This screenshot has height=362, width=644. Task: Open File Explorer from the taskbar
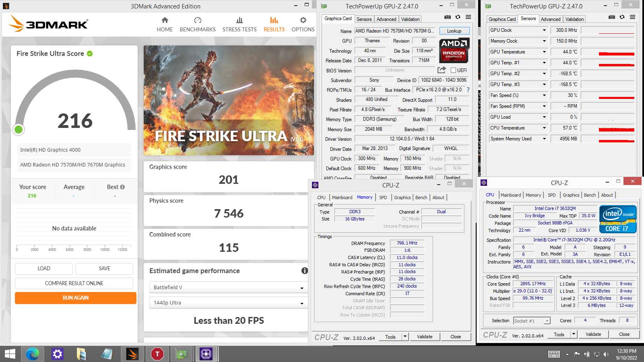tap(82, 354)
